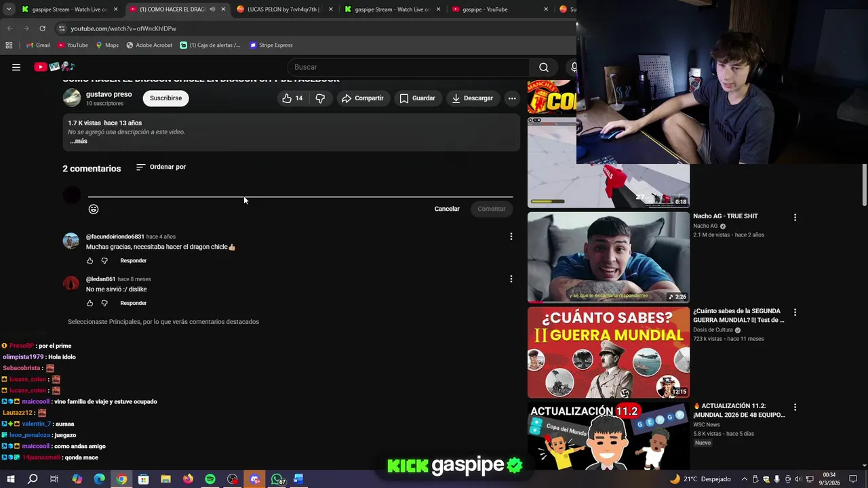Open emoji picker in comment box
The height and width of the screenshot is (488, 868).
pyautogui.click(x=94, y=209)
